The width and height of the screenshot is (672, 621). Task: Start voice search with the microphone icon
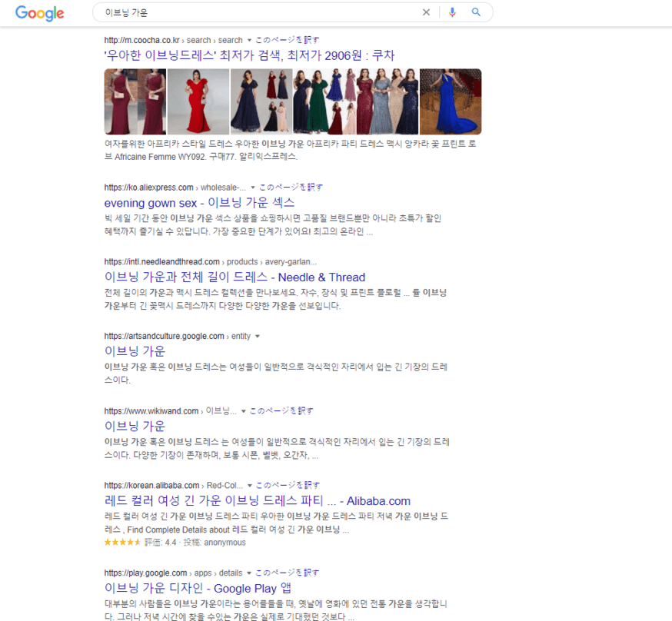point(452,12)
